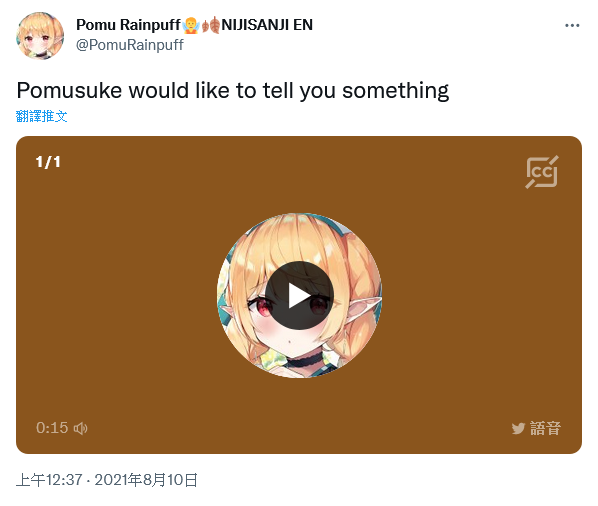This screenshot has height=506, width=598.
Task: Click the tweet text about Pomusuke
Action: (x=233, y=91)
